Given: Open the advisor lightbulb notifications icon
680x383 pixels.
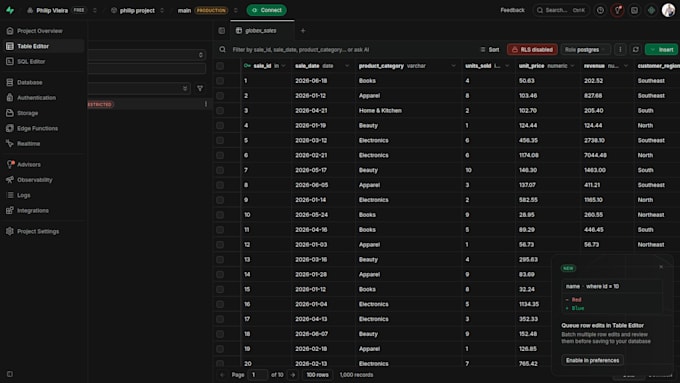Looking at the screenshot, I should pyautogui.click(x=617, y=10).
